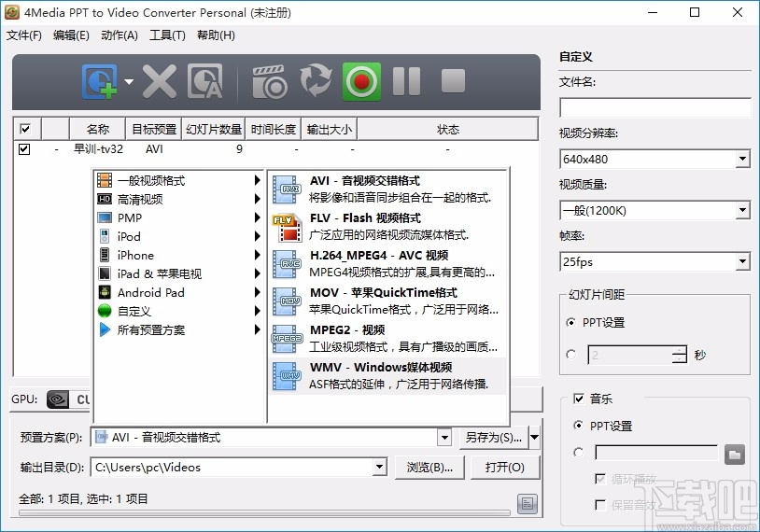This screenshot has height=532, width=760.
Task: Expand the PMP category
Action: coord(179,218)
